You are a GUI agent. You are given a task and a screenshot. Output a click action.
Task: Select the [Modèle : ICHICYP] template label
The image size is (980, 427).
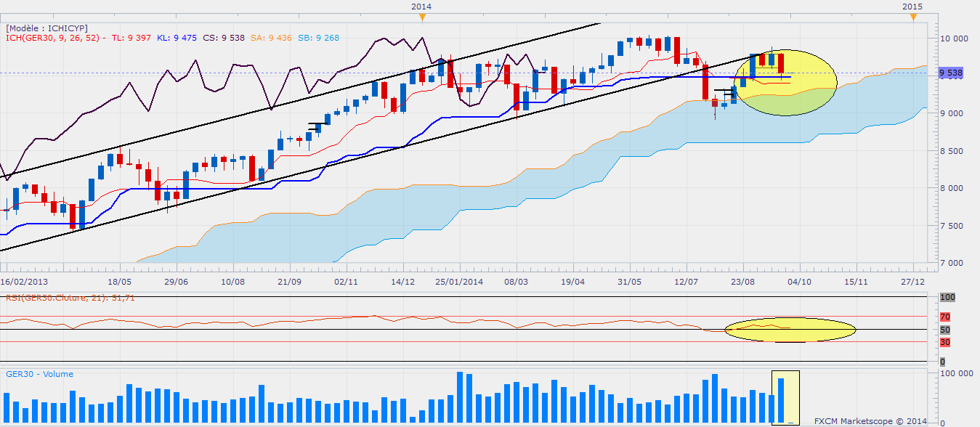point(47,28)
